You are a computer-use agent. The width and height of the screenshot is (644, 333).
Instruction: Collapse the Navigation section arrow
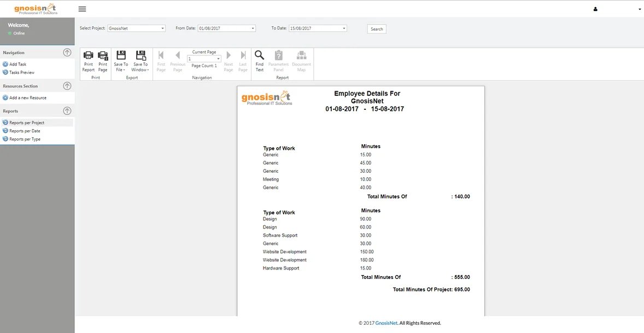(x=67, y=52)
